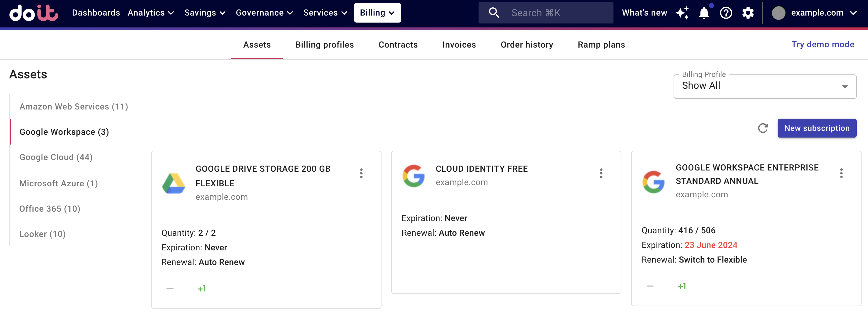Screen dimensions: 868x319
Task: Open What's new sparkle icon
Action: 682,13
